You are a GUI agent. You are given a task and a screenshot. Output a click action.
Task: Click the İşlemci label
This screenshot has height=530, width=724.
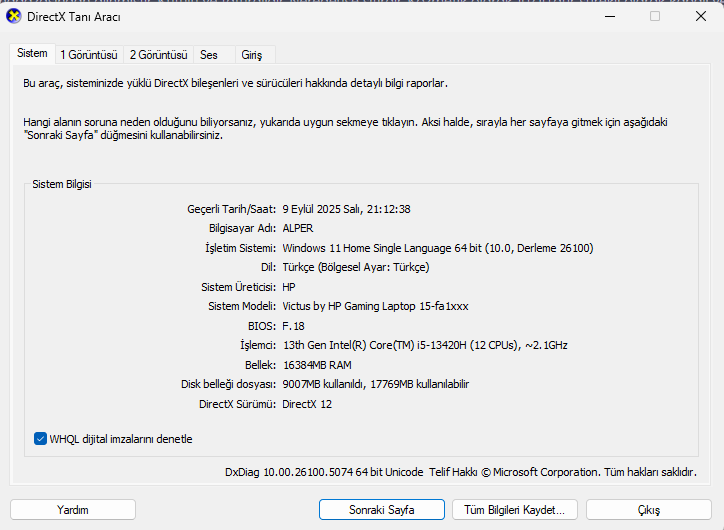[x=258, y=345]
